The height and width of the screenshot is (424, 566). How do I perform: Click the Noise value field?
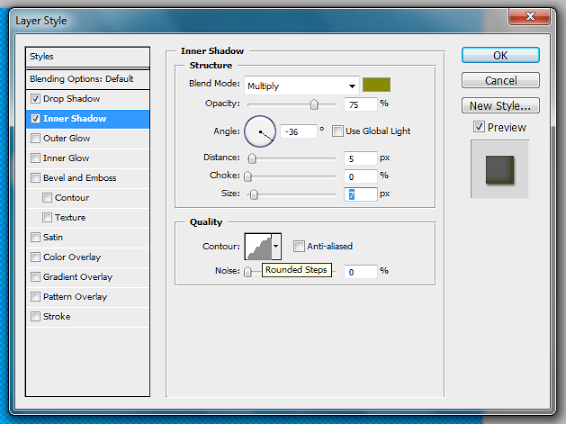pyautogui.click(x=361, y=271)
